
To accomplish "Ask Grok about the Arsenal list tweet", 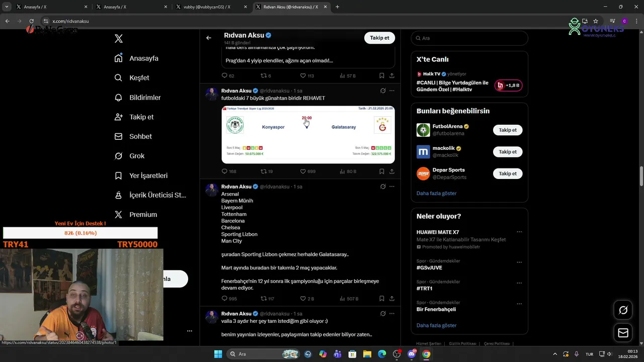I will coord(383,187).
